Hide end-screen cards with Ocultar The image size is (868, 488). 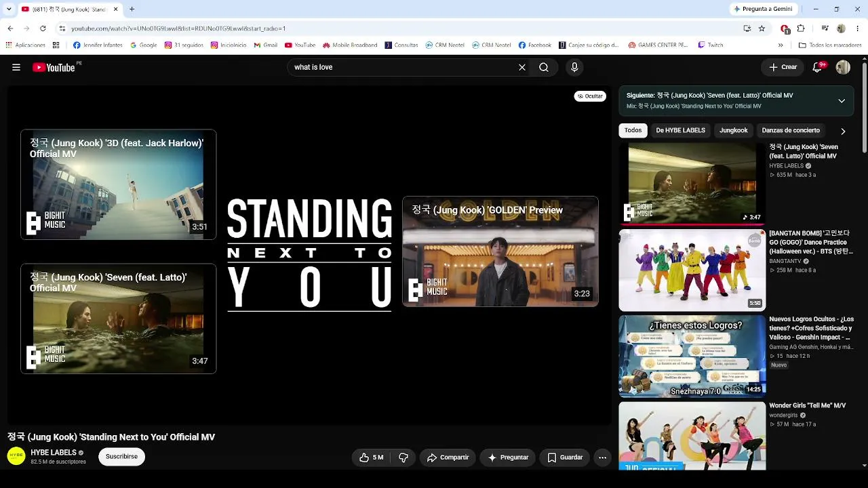pos(590,96)
